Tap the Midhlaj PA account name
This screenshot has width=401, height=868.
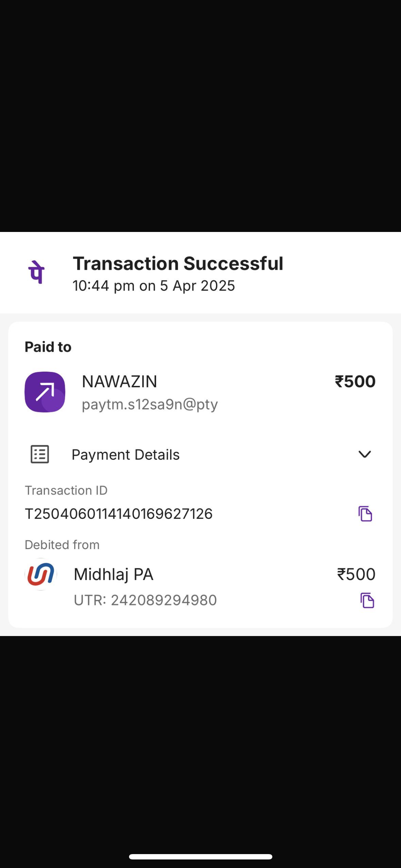(x=113, y=574)
